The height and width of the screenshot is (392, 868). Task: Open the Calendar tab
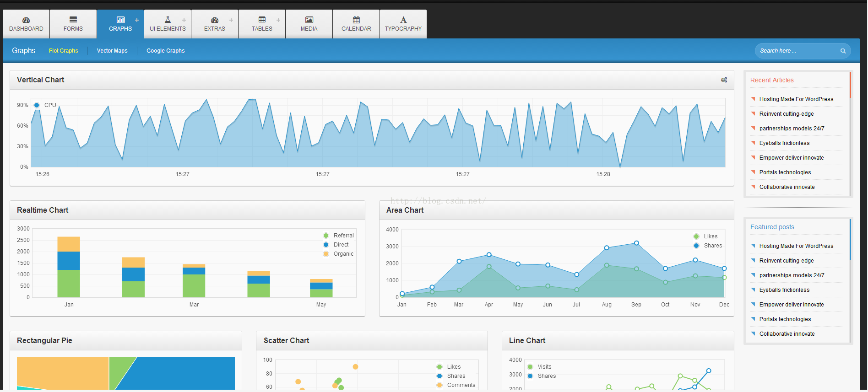point(356,24)
